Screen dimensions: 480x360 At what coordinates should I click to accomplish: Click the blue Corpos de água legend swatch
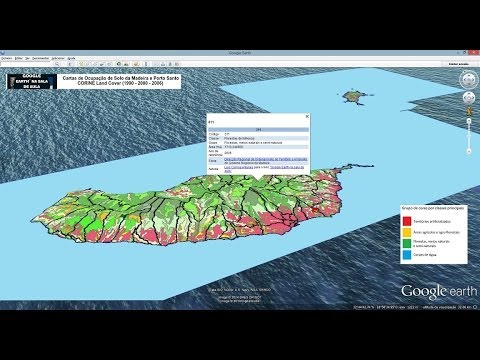(407, 255)
